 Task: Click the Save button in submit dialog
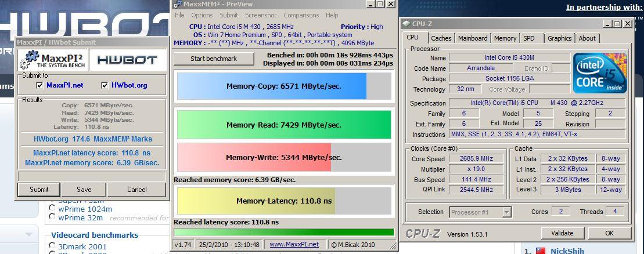pyautogui.click(x=84, y=190)
